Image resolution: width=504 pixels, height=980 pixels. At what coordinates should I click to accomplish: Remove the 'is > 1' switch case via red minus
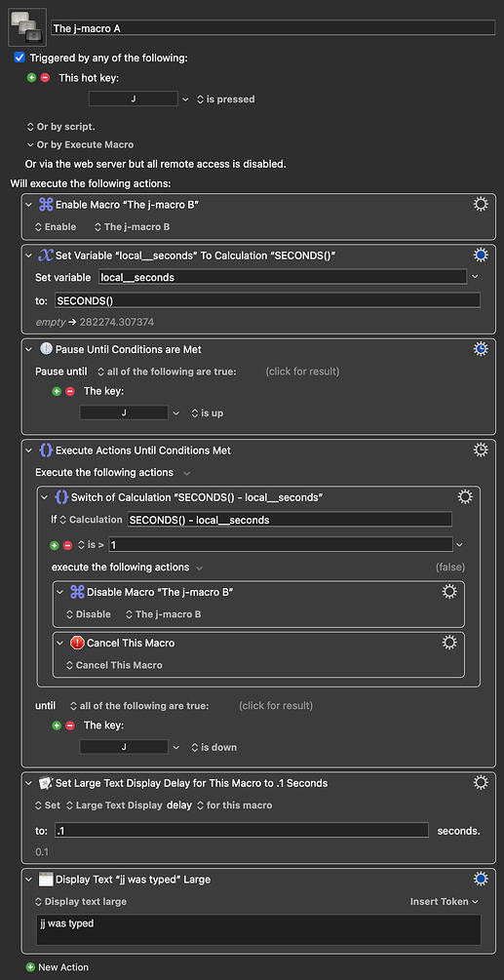pyautogui.click(x=68, y=545)
